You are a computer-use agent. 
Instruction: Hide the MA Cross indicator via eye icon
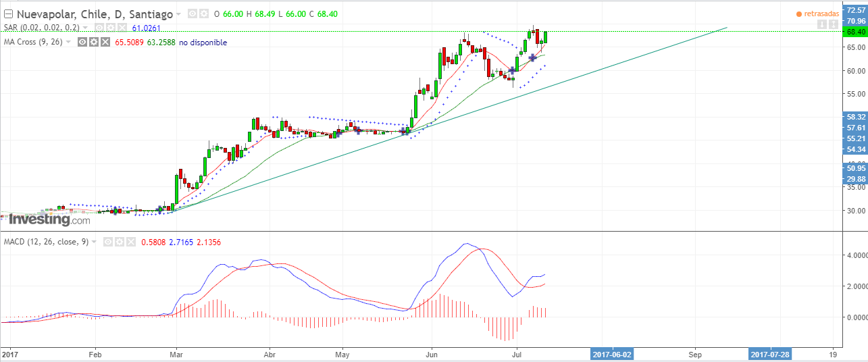point(82,42)
